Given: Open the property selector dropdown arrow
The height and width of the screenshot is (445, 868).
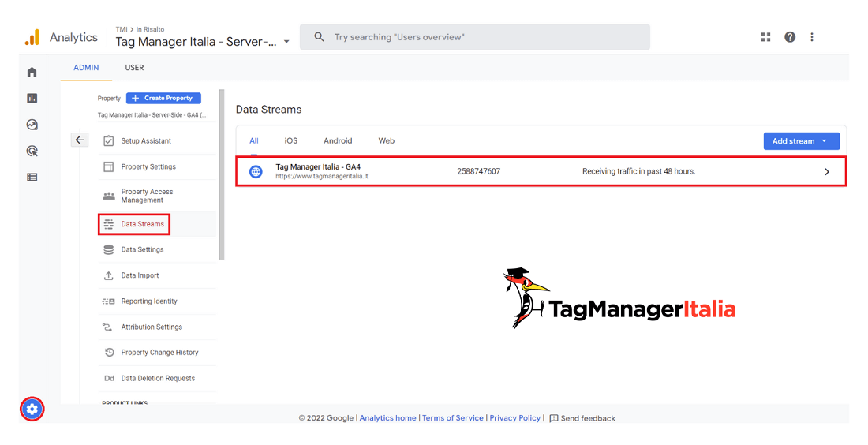Looking at the screenshot, I should click(x=286, y=42).
